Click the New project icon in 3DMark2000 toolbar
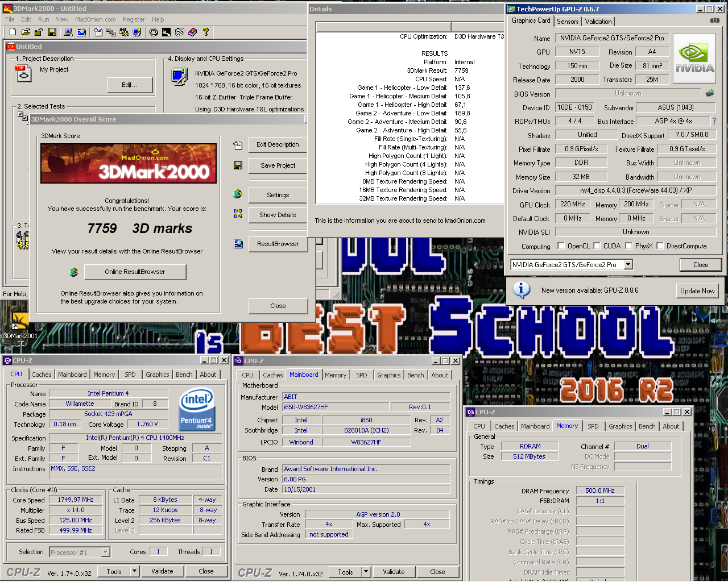 13,32
